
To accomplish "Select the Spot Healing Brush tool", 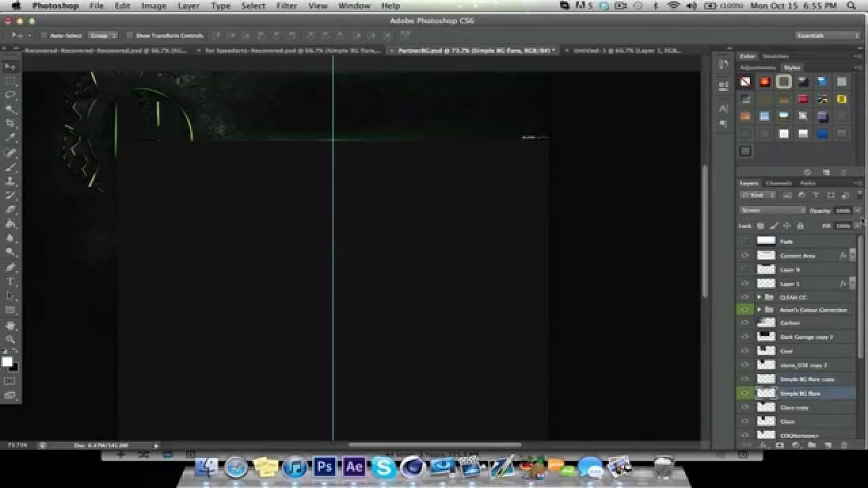I will tap(10, 152).
